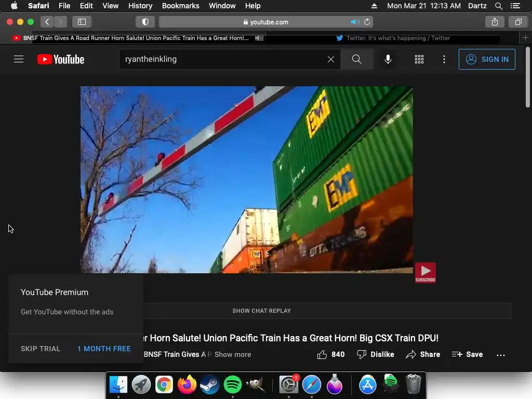Open App Store from the Dock
The image size is (532, 399).
(x=368, y=385)
